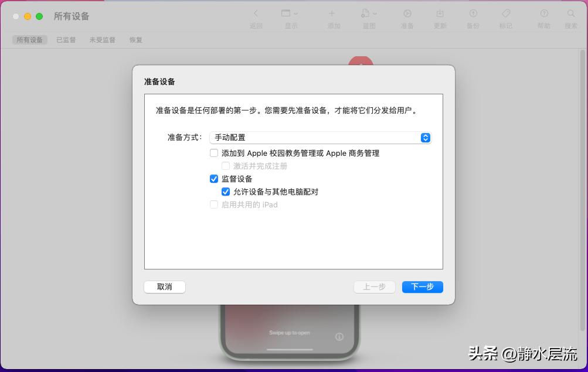Click the 帮助 (Help) toolbar icon
588x372 pixels.
[x=544, y=18]
